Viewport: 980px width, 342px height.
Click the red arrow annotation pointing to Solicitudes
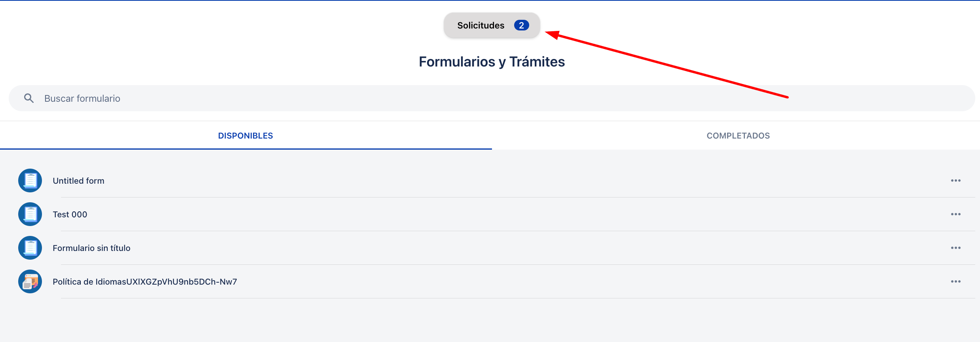click(x=667, y=65)
